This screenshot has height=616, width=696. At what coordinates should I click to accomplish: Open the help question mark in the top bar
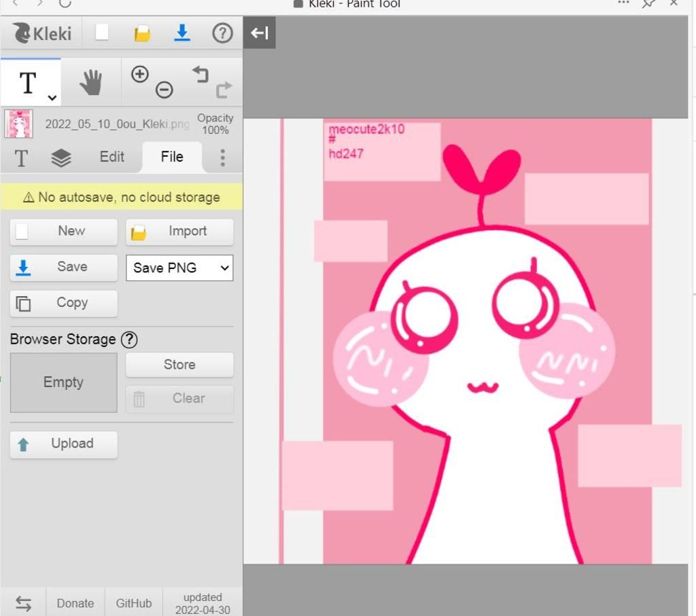[222, 33]
